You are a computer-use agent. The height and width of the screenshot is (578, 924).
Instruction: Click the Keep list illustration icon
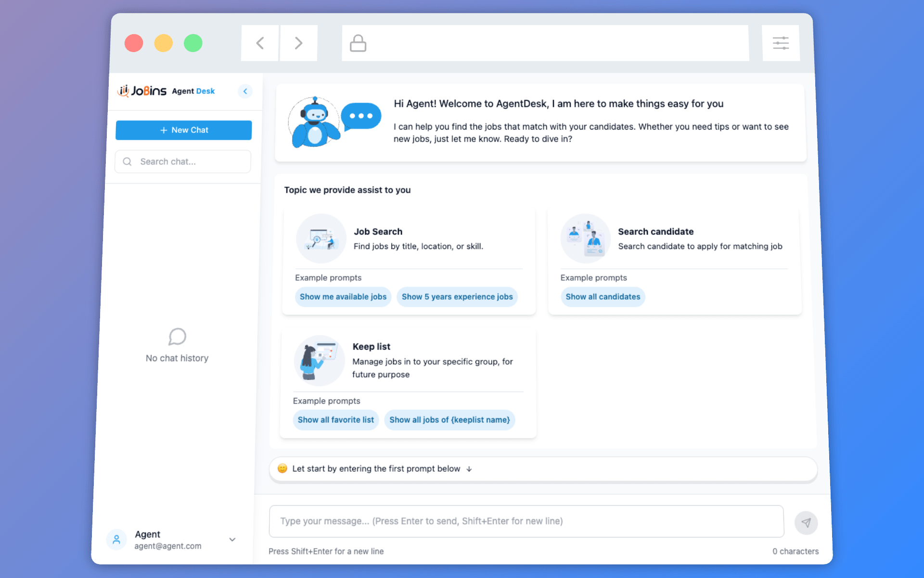click(319, 361)
